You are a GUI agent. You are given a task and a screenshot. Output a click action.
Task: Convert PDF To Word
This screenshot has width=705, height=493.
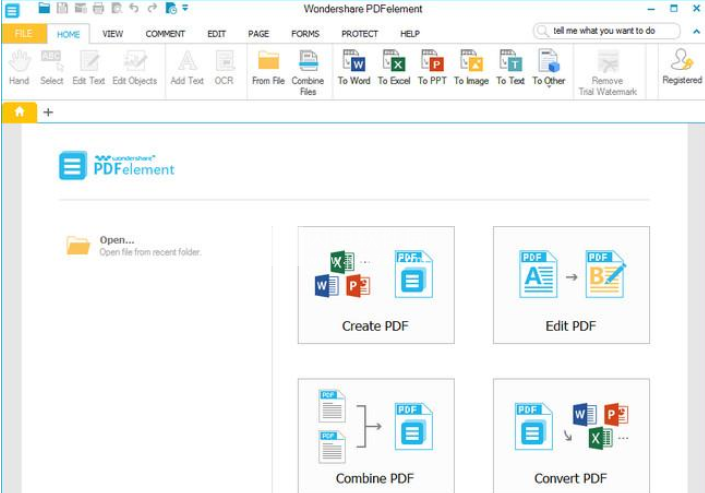[x=354, y=68]
